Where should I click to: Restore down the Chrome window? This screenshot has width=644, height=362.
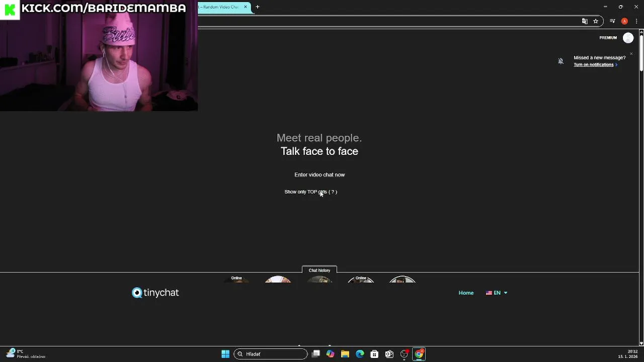pyautogui.click(x=621, y=7)
